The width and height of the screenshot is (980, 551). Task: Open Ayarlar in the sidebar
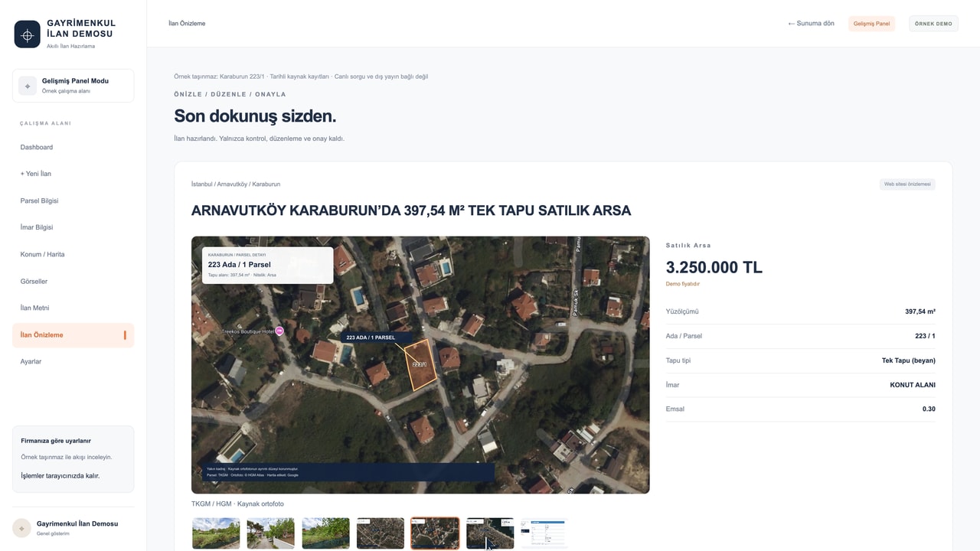[73, 361]
